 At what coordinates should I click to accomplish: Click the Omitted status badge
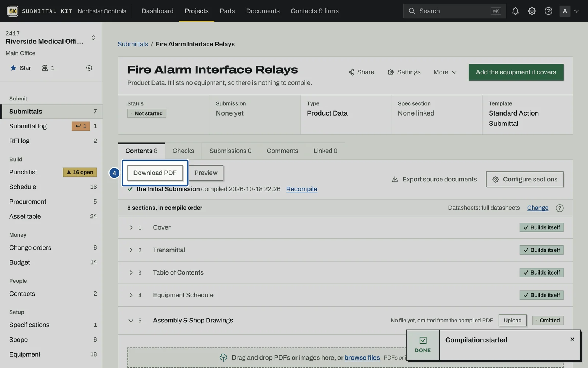coord(548,321)
